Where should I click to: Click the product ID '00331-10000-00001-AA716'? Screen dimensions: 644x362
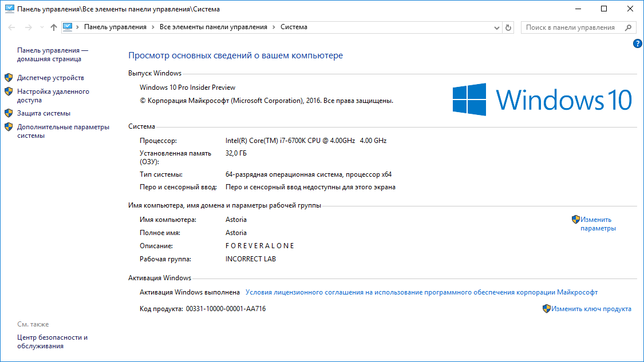[x=226, y=309]
